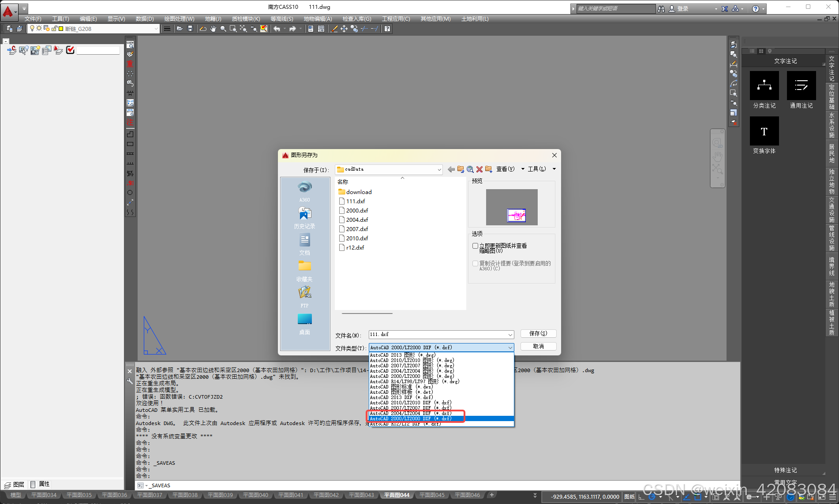839x504 pixels.
Task: Check 立即更新图纸并查看缩略图 option
Action: pos(475,246)
